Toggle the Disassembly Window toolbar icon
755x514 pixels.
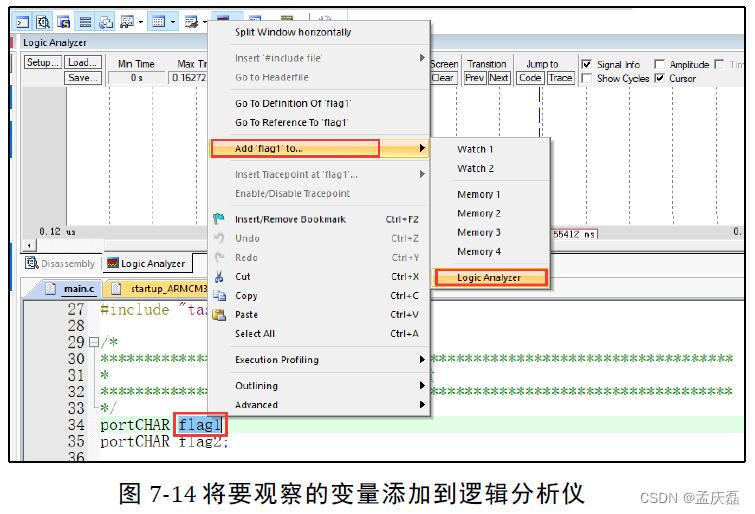43,22
